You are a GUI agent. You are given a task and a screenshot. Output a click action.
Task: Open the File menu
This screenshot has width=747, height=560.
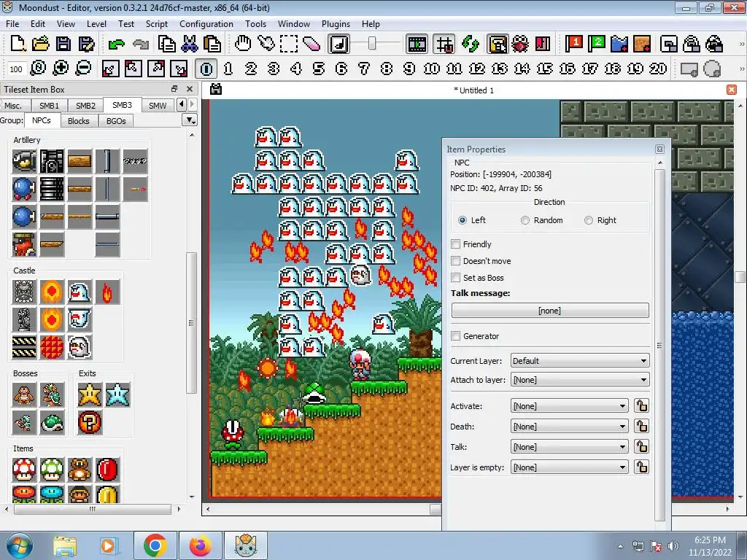12,24
